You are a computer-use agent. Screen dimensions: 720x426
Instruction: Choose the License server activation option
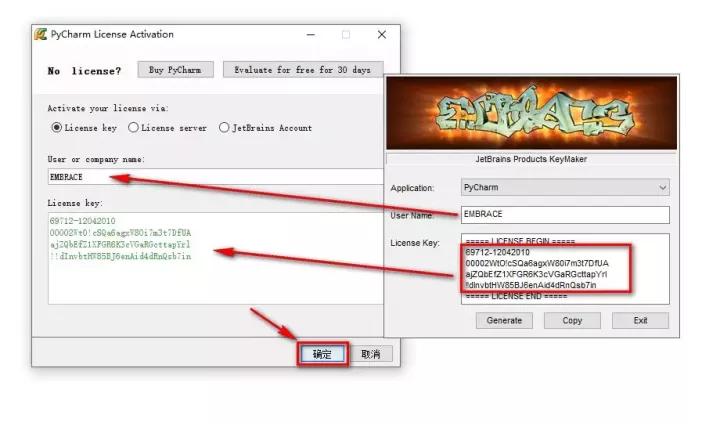(x=133, y=128)
